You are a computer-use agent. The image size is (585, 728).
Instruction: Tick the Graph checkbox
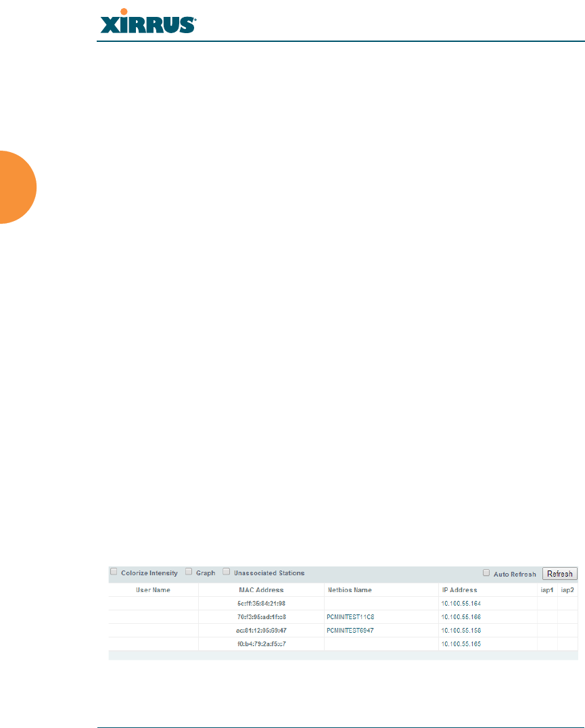[x=189, y=572]
